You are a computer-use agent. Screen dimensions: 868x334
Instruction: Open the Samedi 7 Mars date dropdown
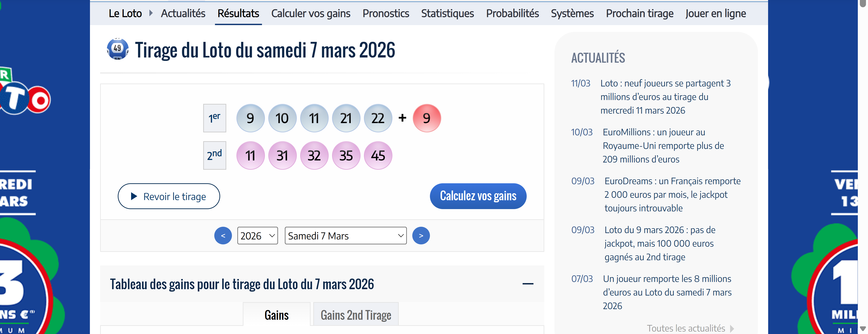coord(345,236)
